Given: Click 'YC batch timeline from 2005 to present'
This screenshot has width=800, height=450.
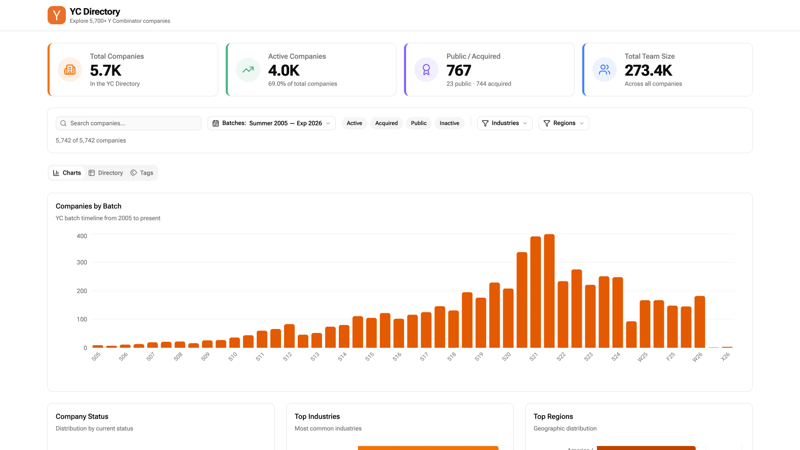Looking at the screenshot, I should coord(108,218).
